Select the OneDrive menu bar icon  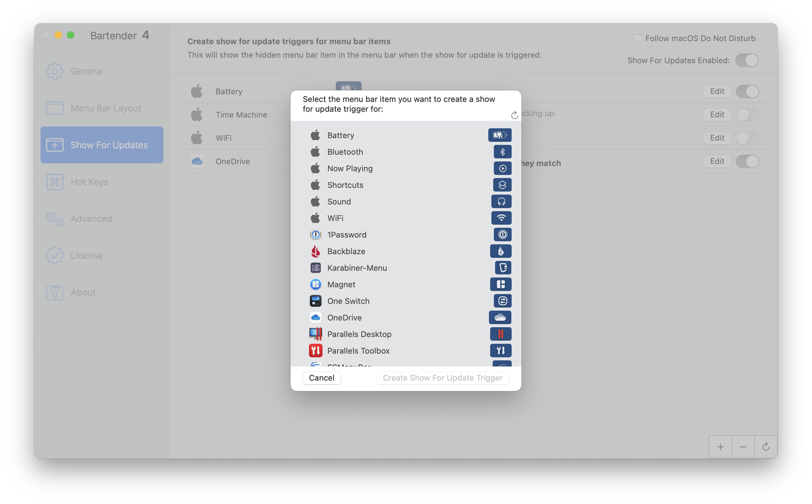[500, 318]
